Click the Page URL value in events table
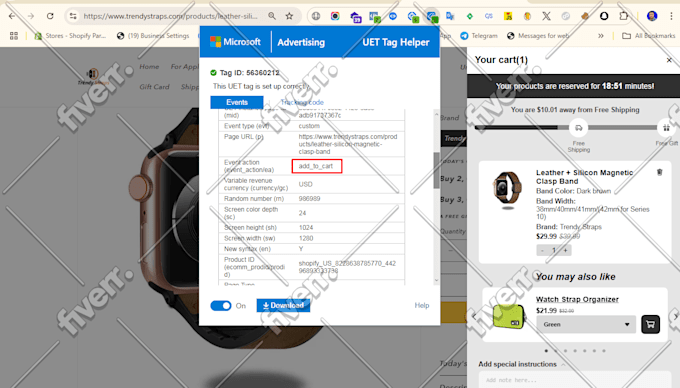The height and width of the screenshot is (388, 680). pyautogui.click(x=347, y=144)
